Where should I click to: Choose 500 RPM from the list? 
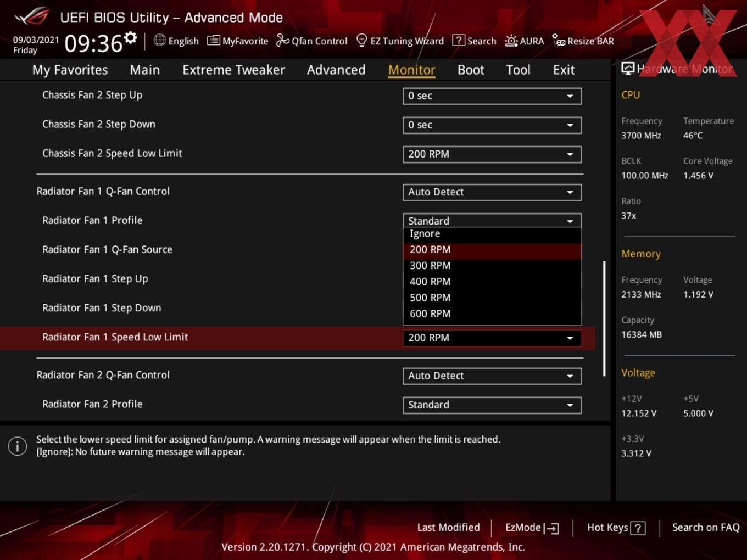pyautogui.click(x=492, y=298)
